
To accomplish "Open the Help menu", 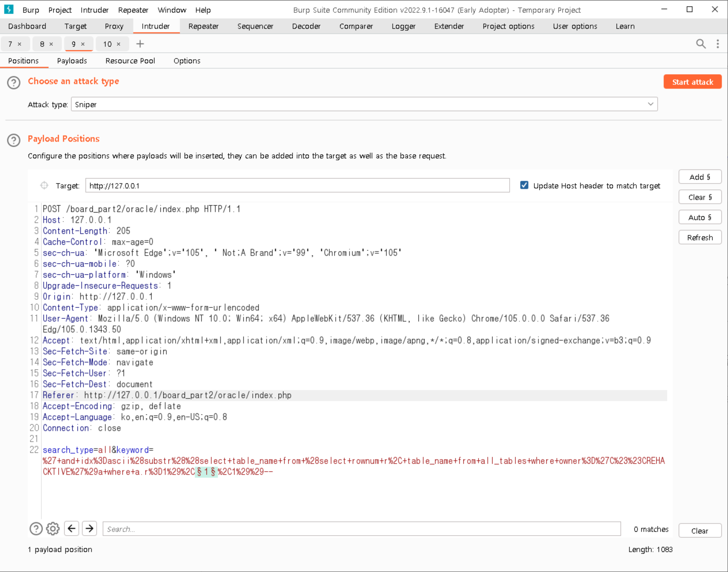I will (x=203, y=10).
